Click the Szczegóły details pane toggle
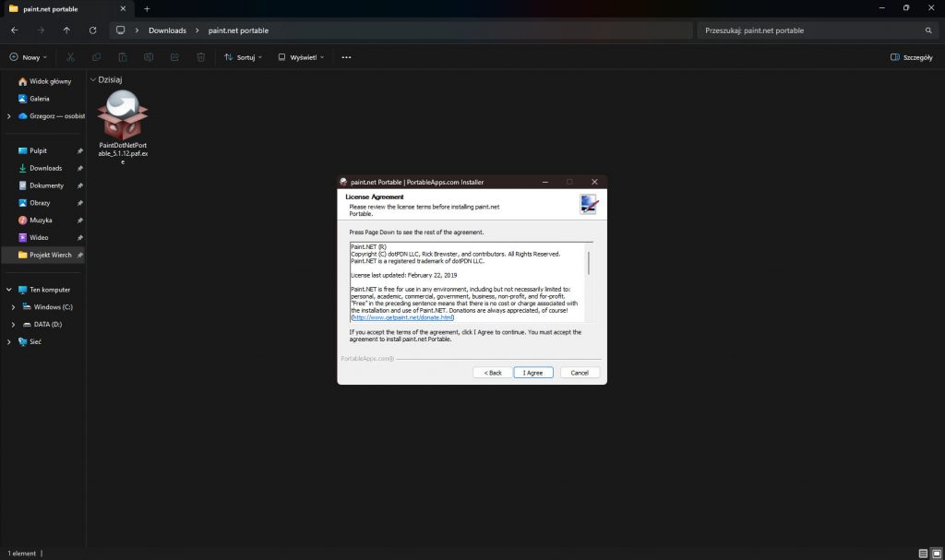This screenshot has width=945, height=560. pos(911,57)
